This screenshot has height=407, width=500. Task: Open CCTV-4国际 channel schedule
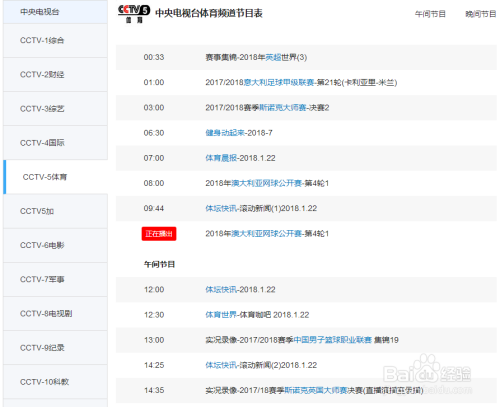55,143
